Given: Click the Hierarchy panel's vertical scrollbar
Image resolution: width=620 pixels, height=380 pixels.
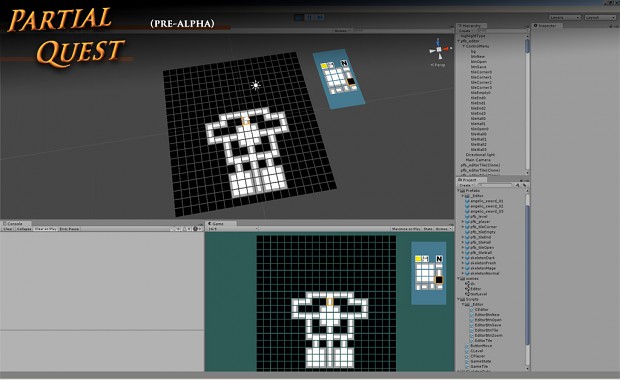Looking at the screenshot, I should pyautogui.click(x=527, y=104).
